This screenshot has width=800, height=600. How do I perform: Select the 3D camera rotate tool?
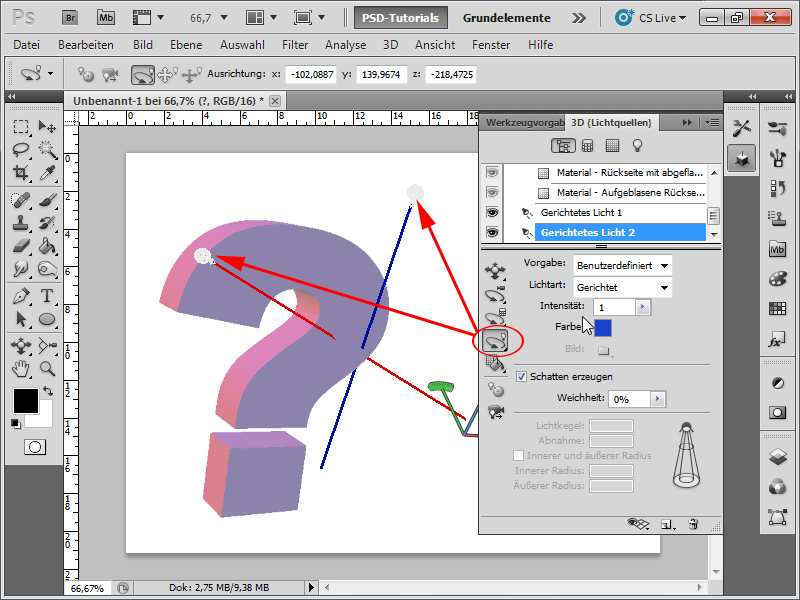(x=47, y=346)
